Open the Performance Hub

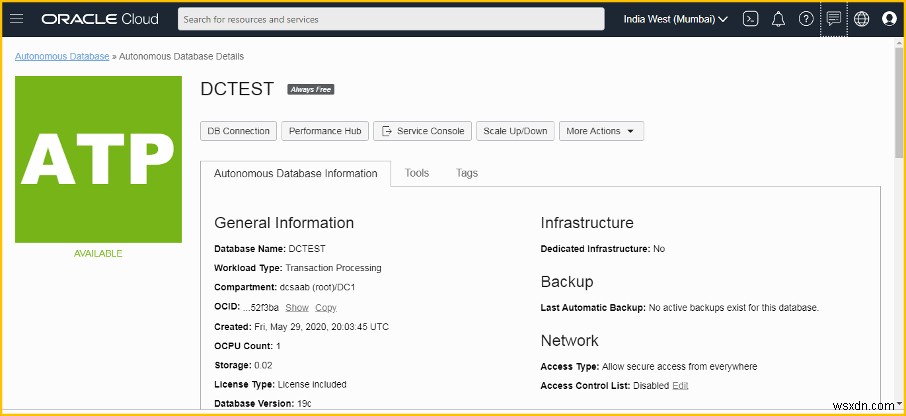click(x=324, y=131)
